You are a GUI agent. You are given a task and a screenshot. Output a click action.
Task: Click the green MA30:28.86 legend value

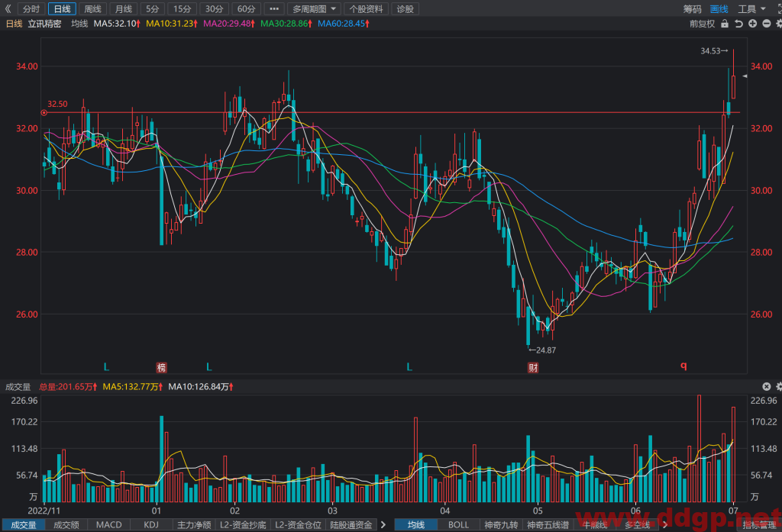pos(287,24)
